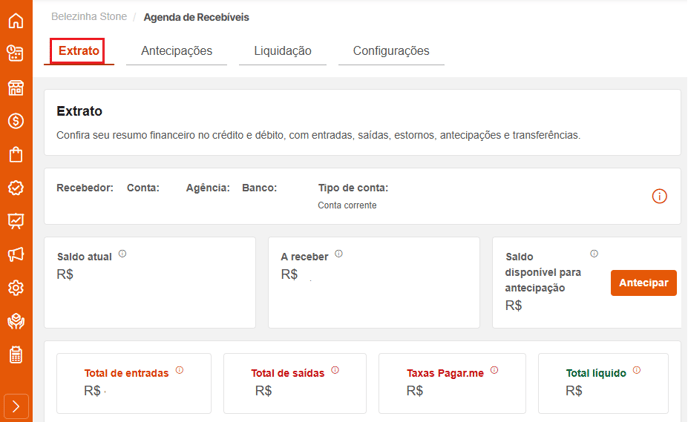This screenshot has height=422, width=688.
Task: Click the hands holding box icon
Action: 16,321
